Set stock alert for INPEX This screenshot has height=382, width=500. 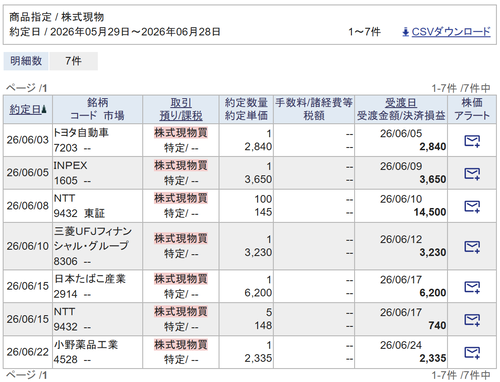click(472, 174)
